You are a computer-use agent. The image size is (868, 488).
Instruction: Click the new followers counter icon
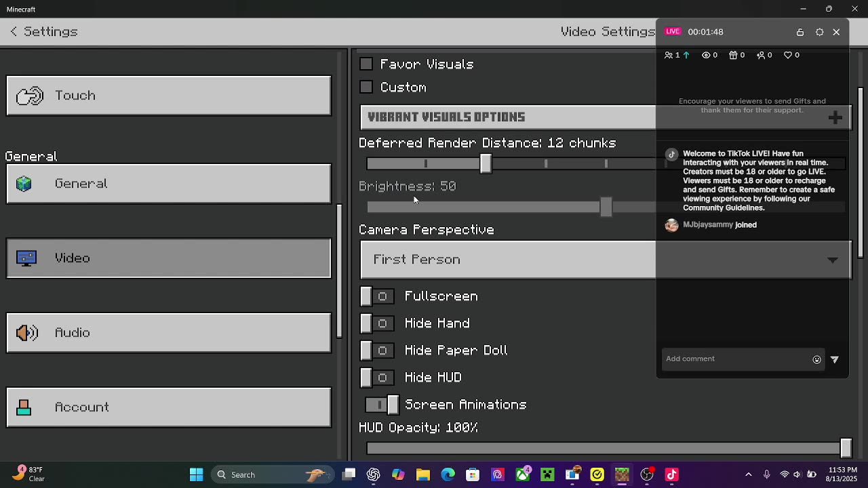pos(761,55)
